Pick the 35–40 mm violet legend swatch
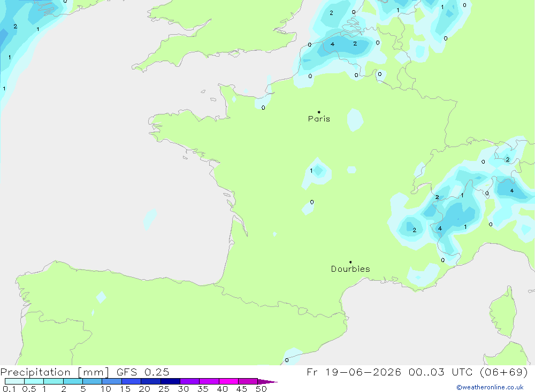This screenshot has height=392, width=535. point(209,381)
